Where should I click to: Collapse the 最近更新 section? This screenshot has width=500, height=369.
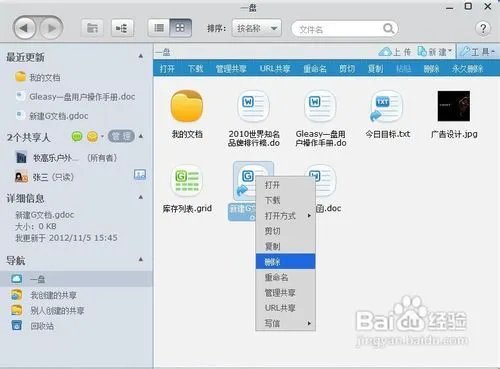[141, 56]
